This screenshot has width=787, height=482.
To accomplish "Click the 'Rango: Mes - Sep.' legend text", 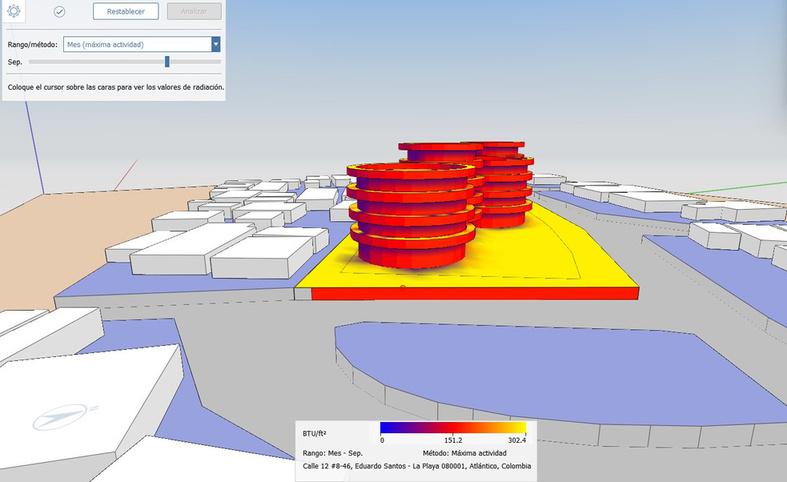I will click(332, 453).
